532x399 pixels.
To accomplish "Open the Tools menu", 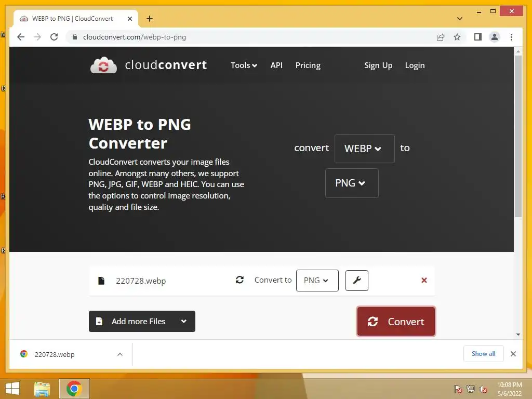I will 244,65.
